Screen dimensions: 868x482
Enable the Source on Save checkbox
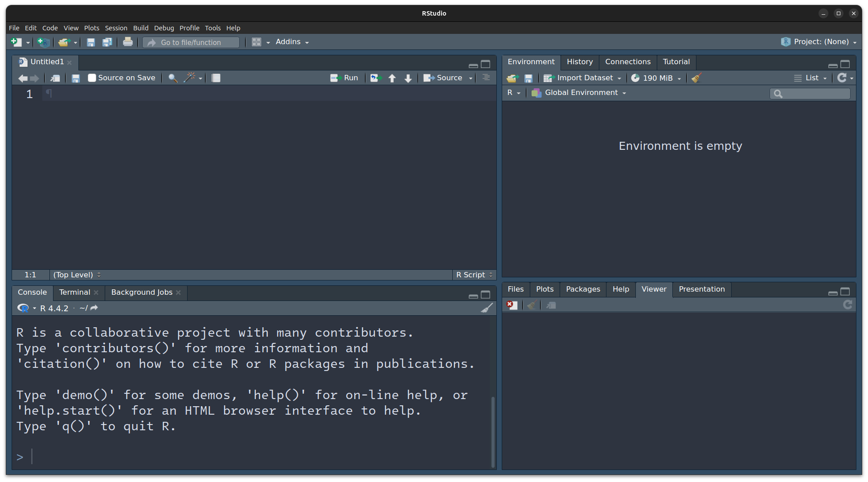[x=92, y=78]
